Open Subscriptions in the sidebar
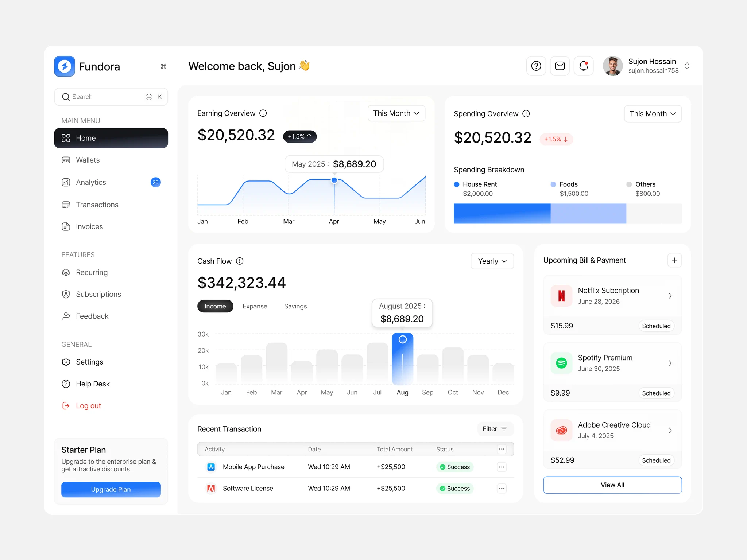Screen dimensions: 747x560 click(x=111, y=294)
